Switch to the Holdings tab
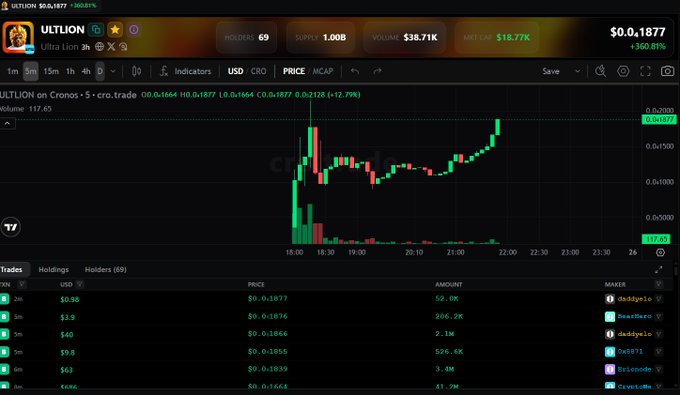The height and width of the screenshot is (395, 680). tap(53, 269)
